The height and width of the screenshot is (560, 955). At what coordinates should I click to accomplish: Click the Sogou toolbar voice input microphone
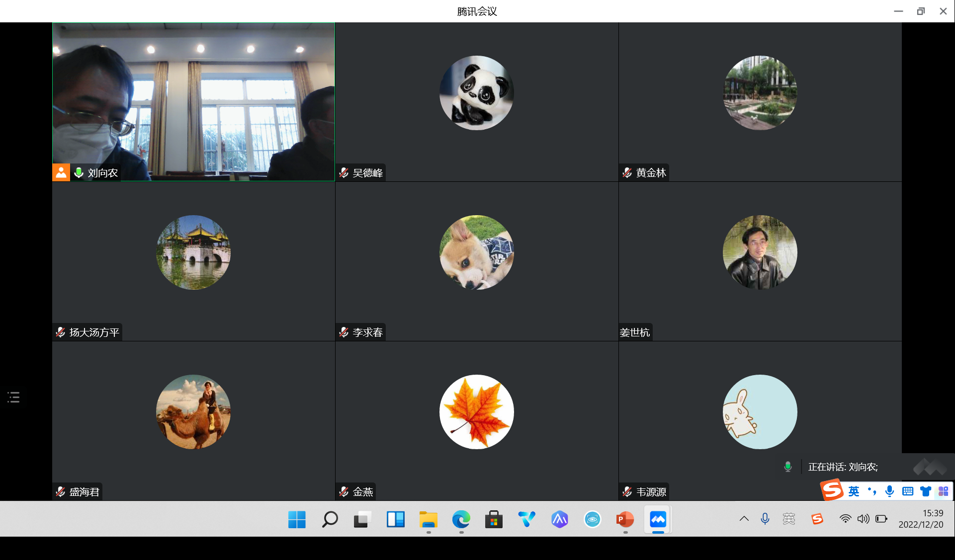tap(889, 491)
